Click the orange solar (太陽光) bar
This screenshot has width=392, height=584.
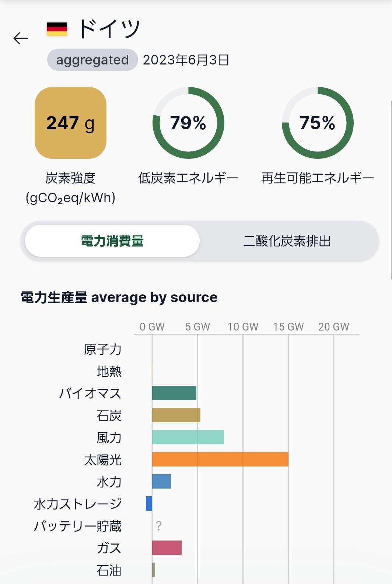[220, 459]
